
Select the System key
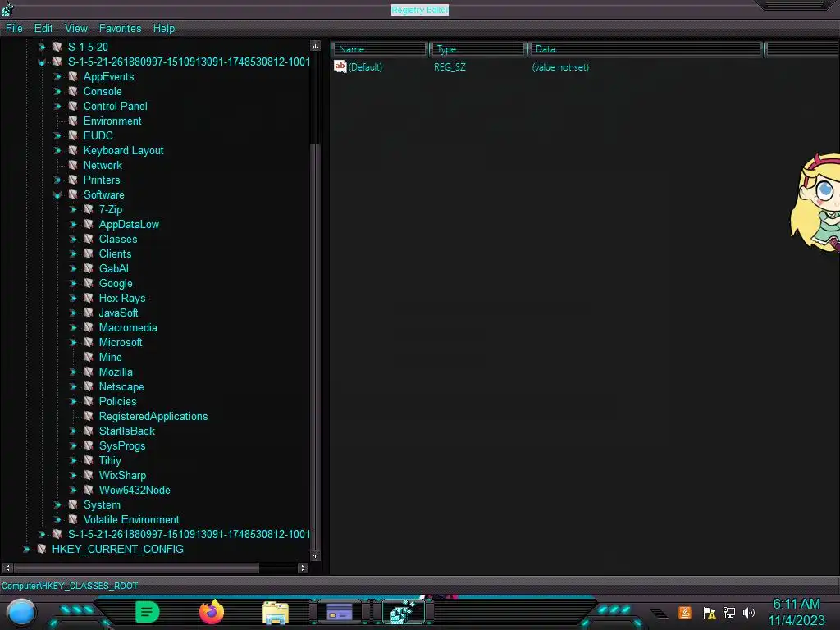[102, 505]
